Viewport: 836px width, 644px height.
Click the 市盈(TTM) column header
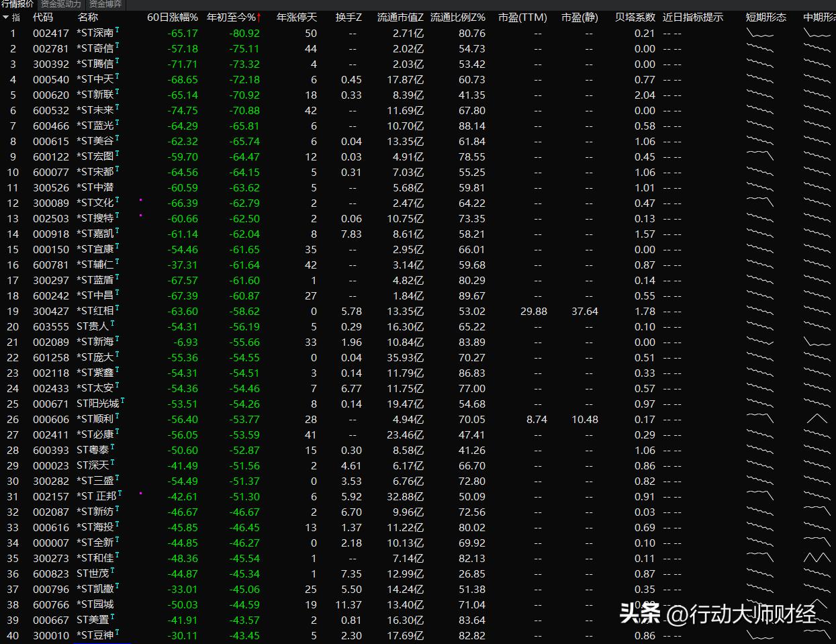pos(522,17)
